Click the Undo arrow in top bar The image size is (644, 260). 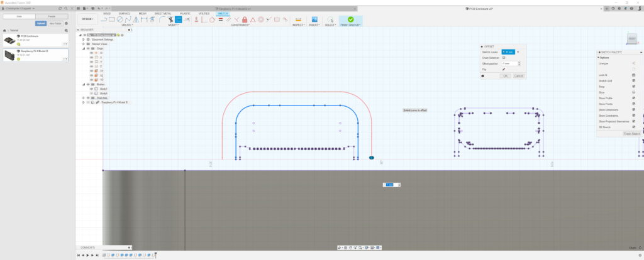(x=99, y=8)
